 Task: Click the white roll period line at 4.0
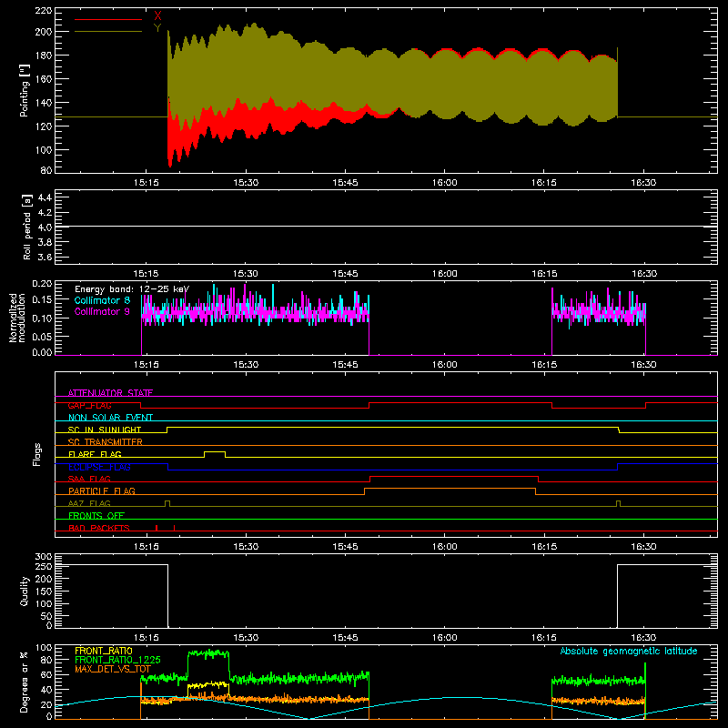(386, 227)
